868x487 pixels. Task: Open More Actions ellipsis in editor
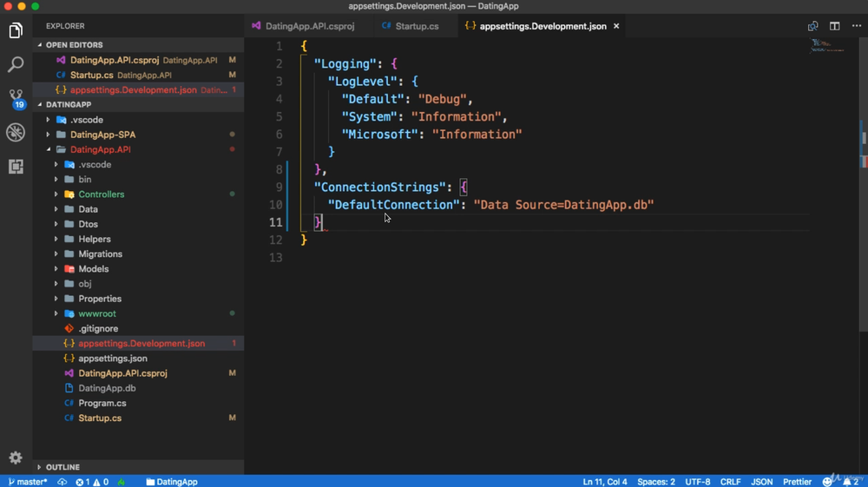click(857, 26)
